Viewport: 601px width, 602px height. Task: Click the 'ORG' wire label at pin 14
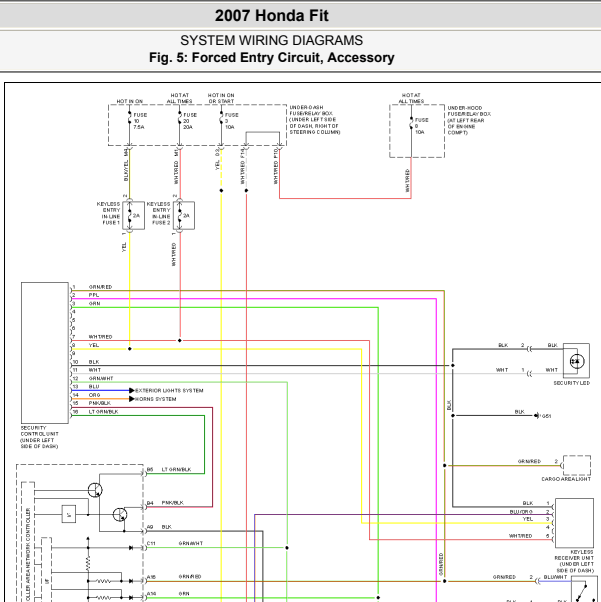(x=94, y=395)
